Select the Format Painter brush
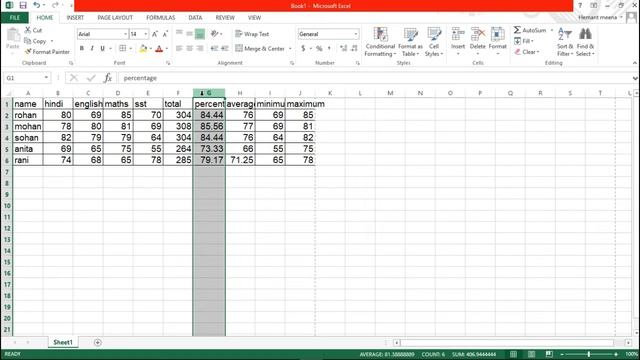 (28, 52)
